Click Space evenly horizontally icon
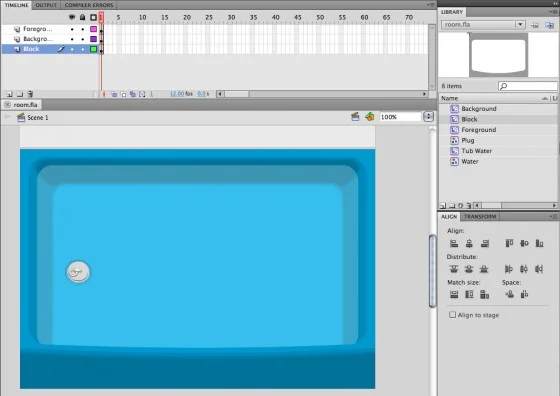The width and height of the screenshot is (560, 396). pyautogui.click(x=525, y=294)
